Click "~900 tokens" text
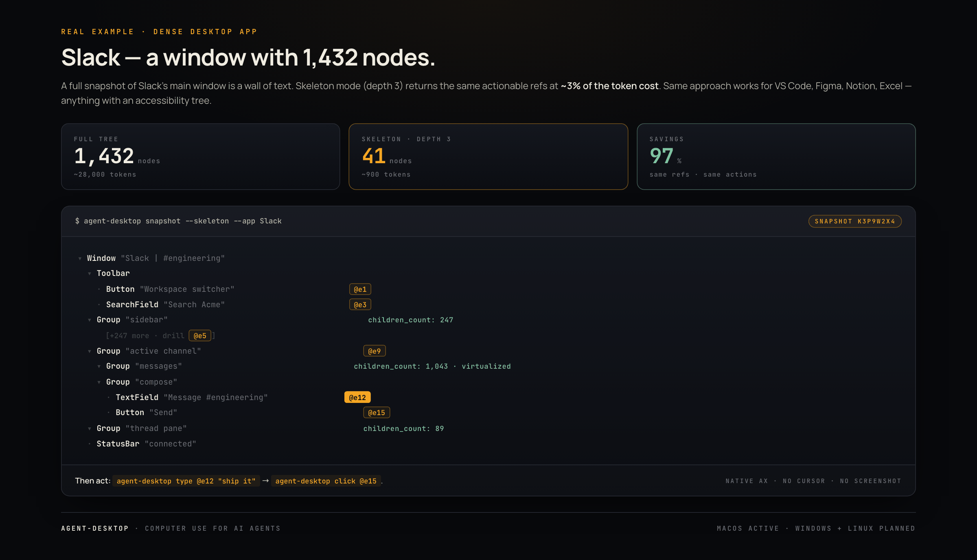Viewport: 977px width, 560px height. pos(386,175)
